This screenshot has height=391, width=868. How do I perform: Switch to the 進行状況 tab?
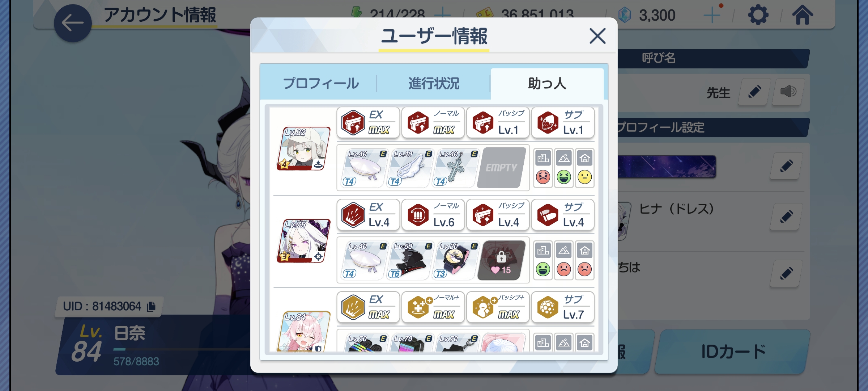pyautogui.click(x=434, y=83)
